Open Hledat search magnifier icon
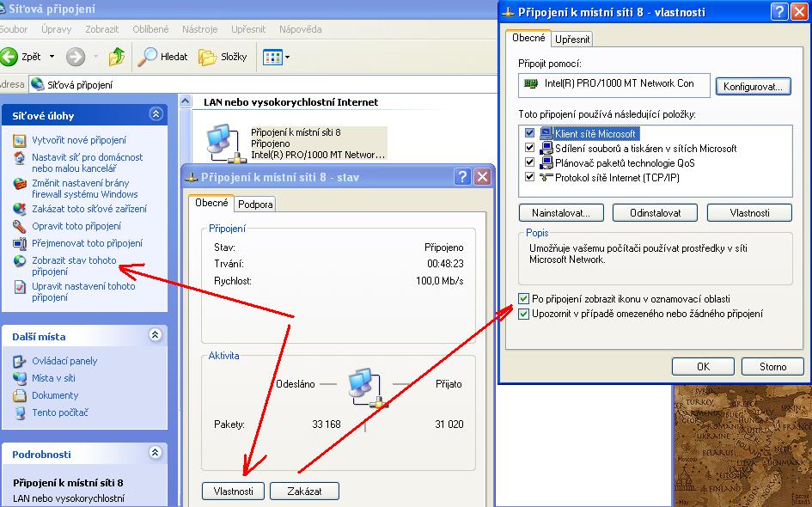 [147, 57]
